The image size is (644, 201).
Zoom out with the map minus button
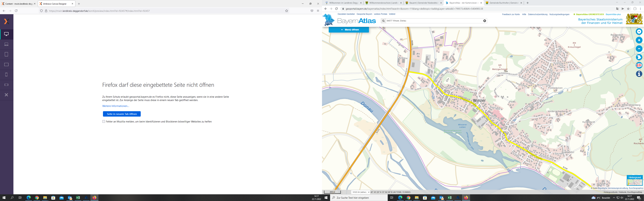tap(639, 49)
